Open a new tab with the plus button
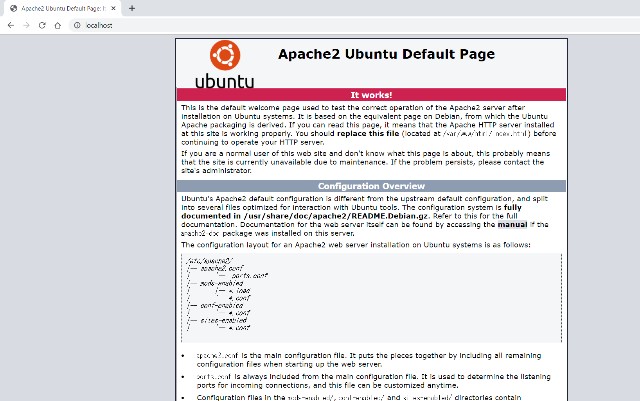 (132, 8)
